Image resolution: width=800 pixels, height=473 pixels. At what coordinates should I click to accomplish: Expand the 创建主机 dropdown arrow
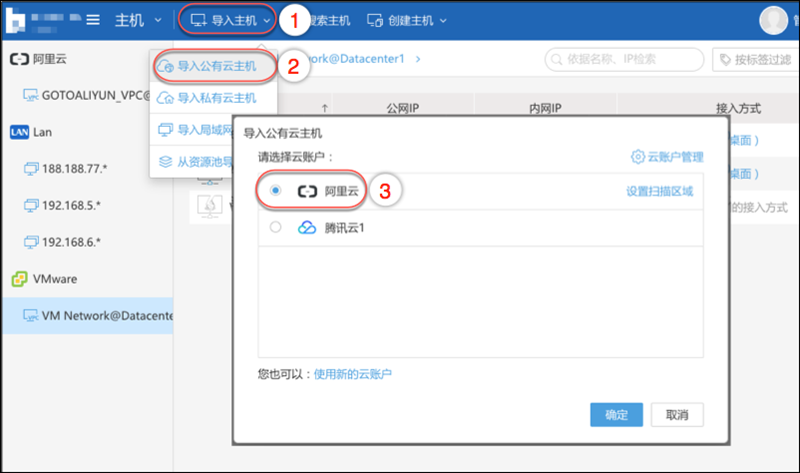(x=443, y=21)
